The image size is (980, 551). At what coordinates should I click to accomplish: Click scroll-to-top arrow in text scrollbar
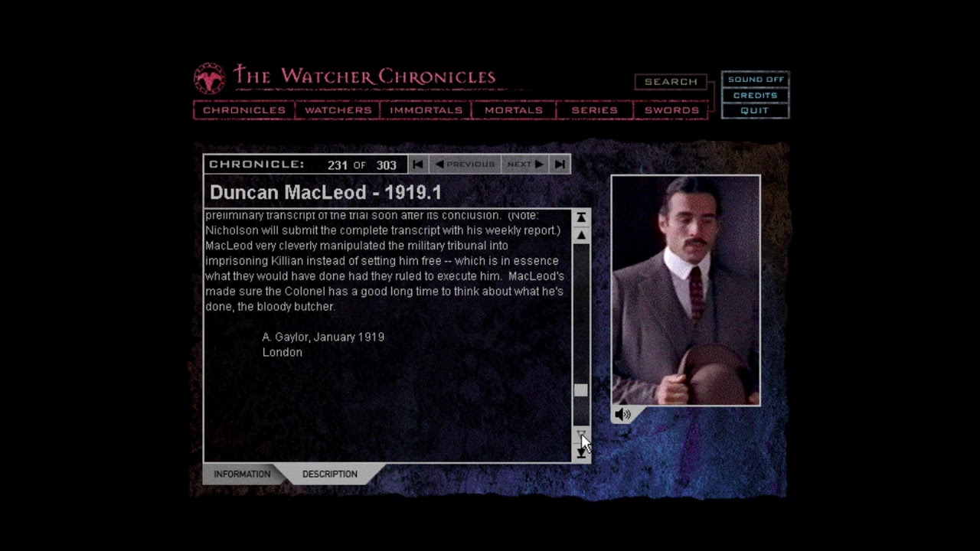coord(581,218)
